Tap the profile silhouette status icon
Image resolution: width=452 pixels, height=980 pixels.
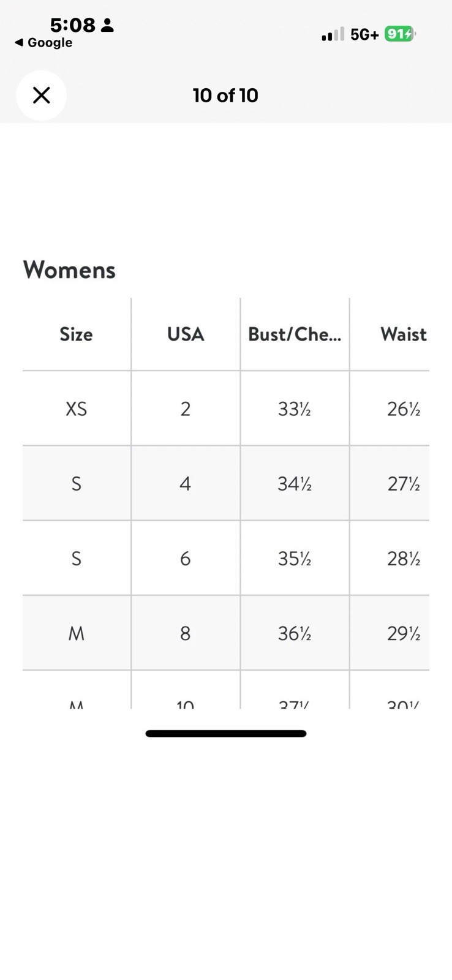point(107,25)
